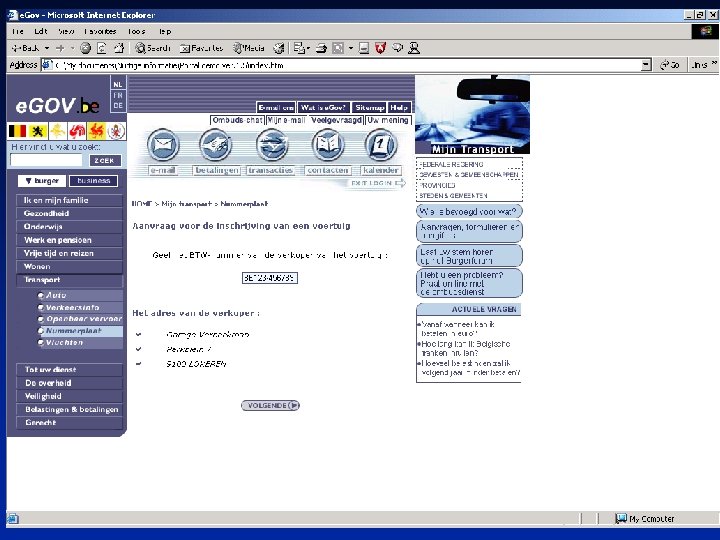Open the File menu
Image resolution: width=720 pixels, height=540 pixels.
pyautogui.click(x=17, y=31)
